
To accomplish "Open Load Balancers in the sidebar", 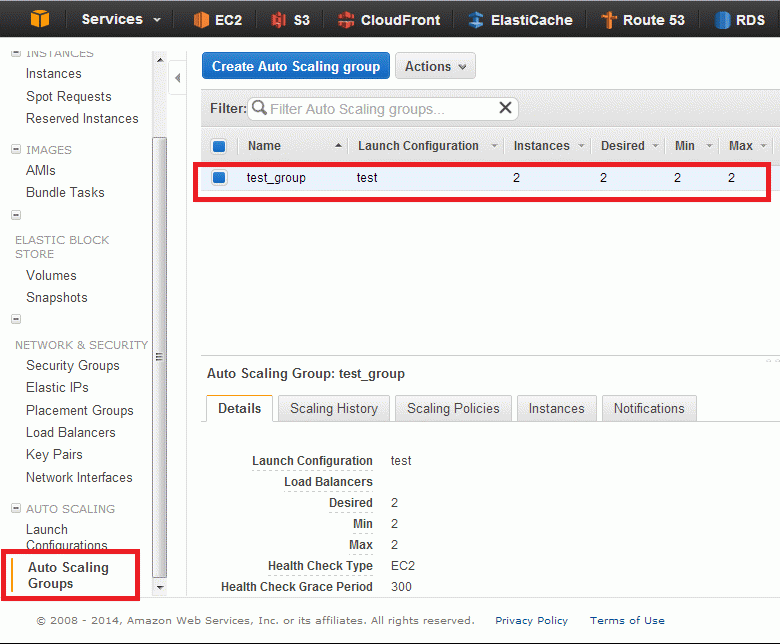I will 71,432.
